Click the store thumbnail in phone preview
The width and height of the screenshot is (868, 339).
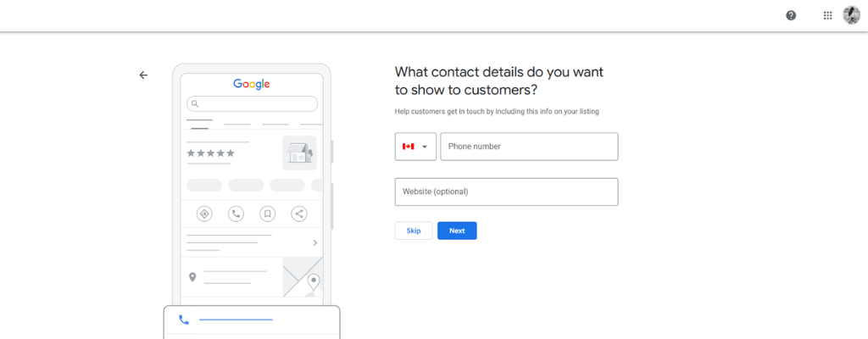pyautogui.click(x=299, y=153)
